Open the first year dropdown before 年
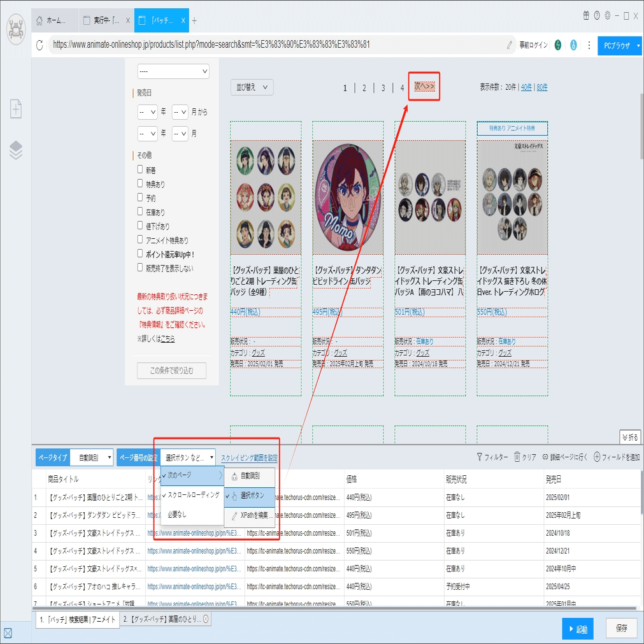The height and width of the screenshot is (644, 644). 147,111
